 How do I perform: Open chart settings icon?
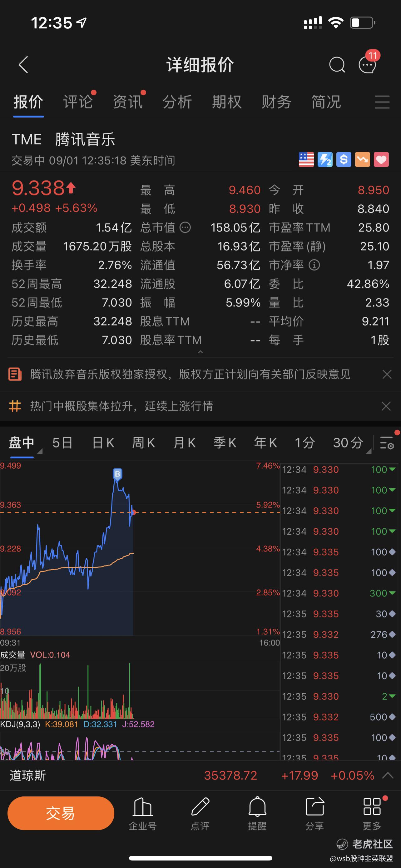(387, 443)
